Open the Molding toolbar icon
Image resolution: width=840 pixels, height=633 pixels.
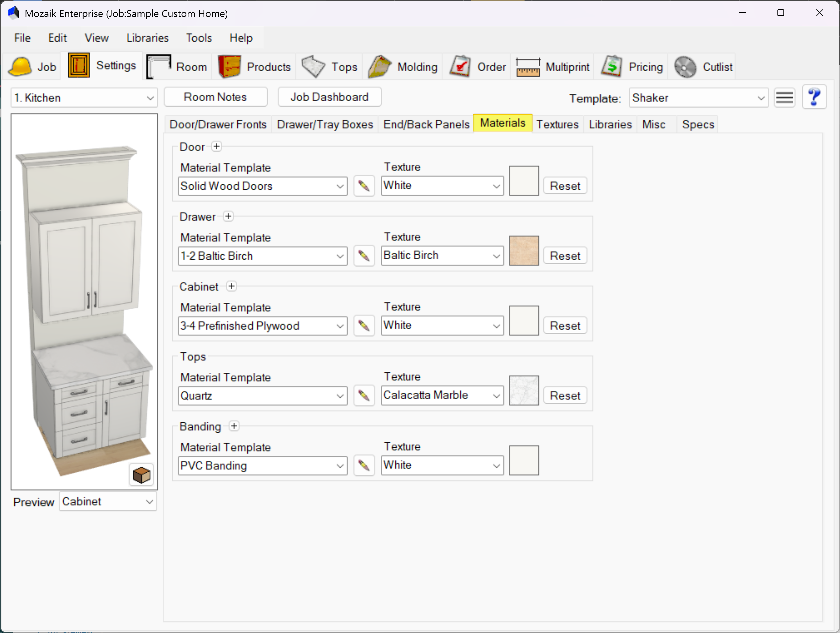[x=379, y=67]
